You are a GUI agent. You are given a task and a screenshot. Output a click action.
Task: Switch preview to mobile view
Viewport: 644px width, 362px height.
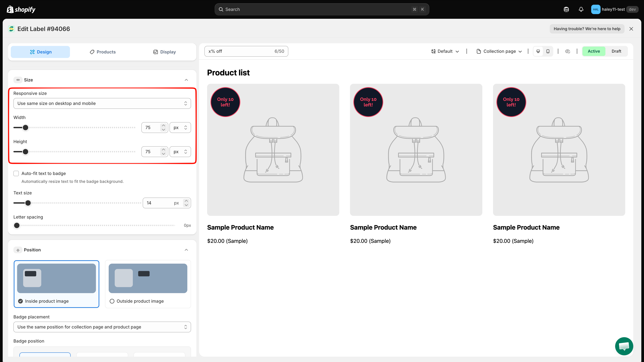click(x=548, y=51)
